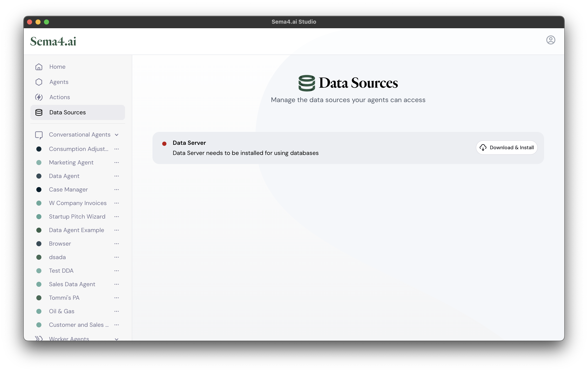
Task: Open the Test DDA agent
Action: 61,271
